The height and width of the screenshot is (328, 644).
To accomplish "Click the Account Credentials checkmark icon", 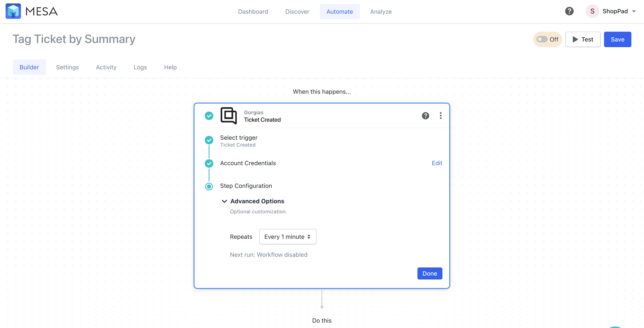I will point(209,163).
